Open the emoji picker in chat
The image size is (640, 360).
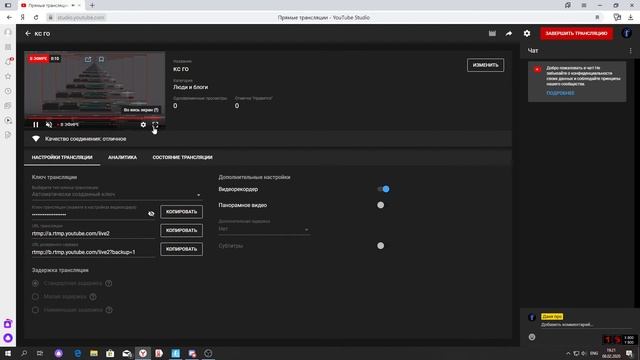pos(532,337)
